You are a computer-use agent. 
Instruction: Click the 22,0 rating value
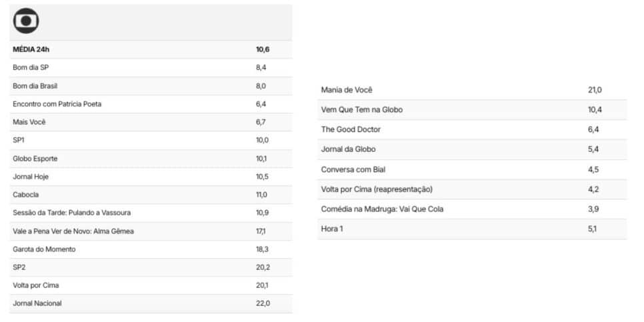(263, 303)
